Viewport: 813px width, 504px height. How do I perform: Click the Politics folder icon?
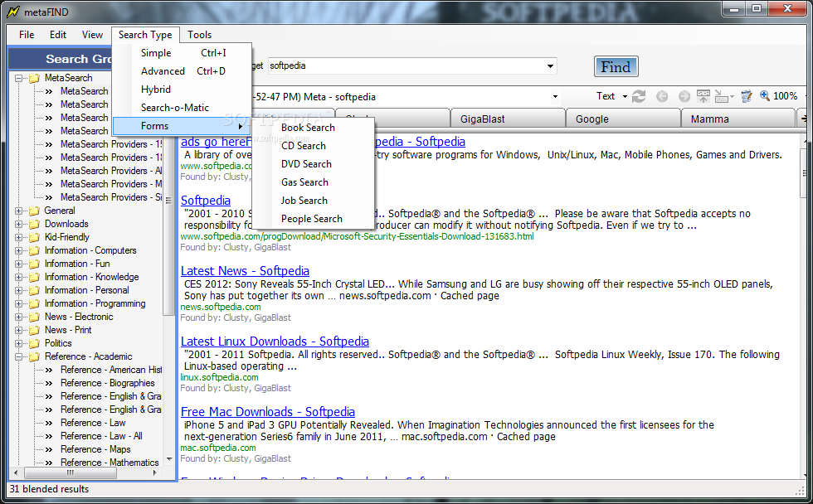pos(34,343)
